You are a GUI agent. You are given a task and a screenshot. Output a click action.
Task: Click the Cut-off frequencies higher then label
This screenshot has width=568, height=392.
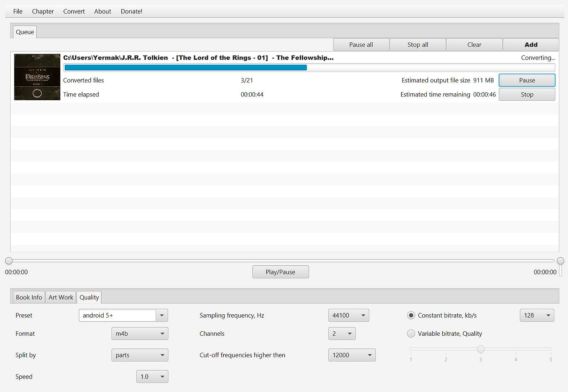(242, 355)
